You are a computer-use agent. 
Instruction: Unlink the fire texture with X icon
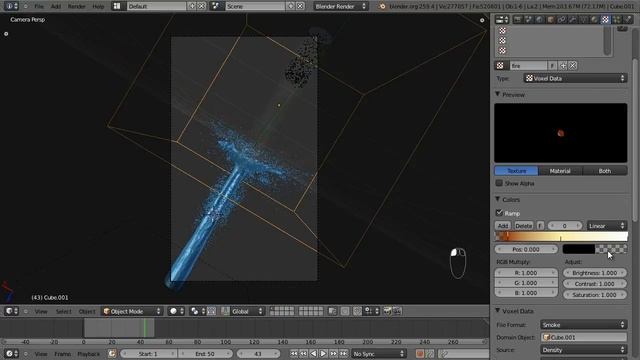coord(573,66)
